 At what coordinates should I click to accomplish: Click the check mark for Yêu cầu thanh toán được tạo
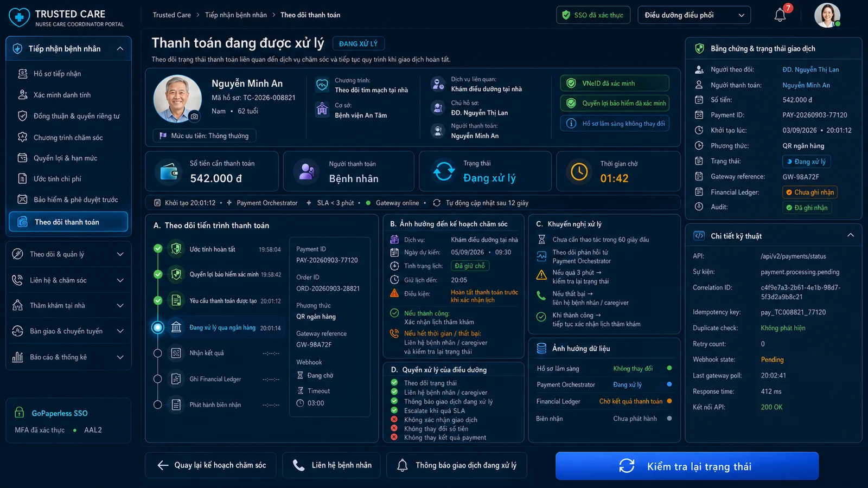(158, 300)
